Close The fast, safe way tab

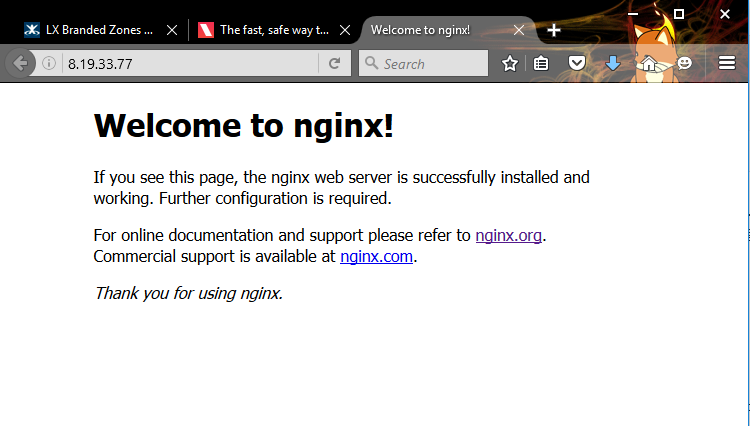coord(345,30)
